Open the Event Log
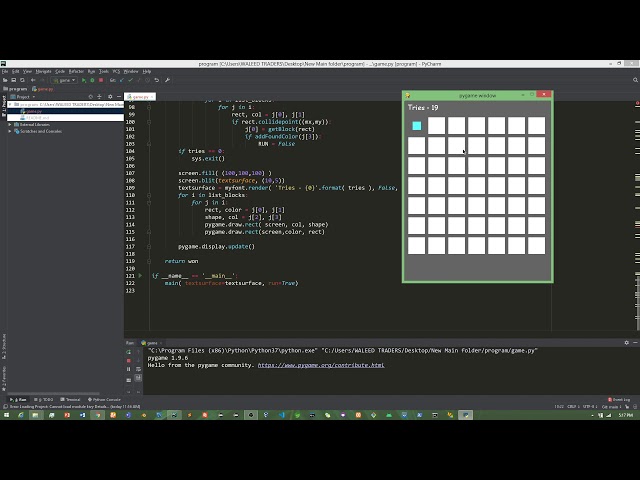 coord(619,400)
